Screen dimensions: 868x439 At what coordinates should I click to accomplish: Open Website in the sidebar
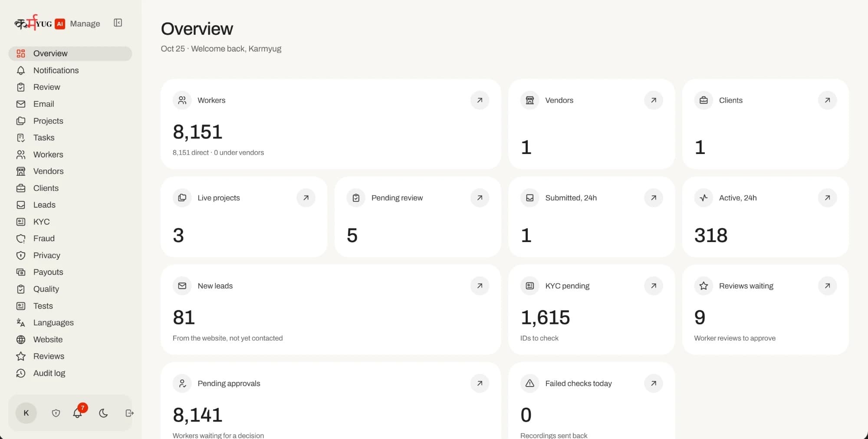point(70,340)
